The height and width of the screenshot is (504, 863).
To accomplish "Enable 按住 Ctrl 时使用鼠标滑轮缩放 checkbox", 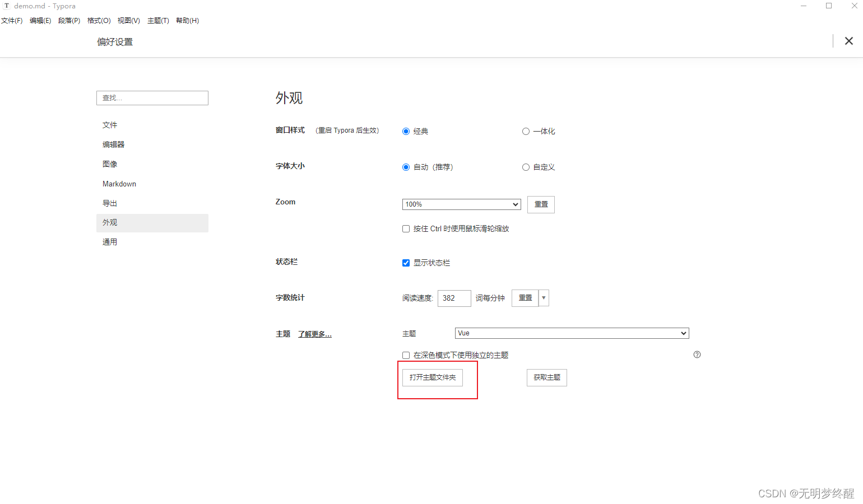I will [406, 229].
